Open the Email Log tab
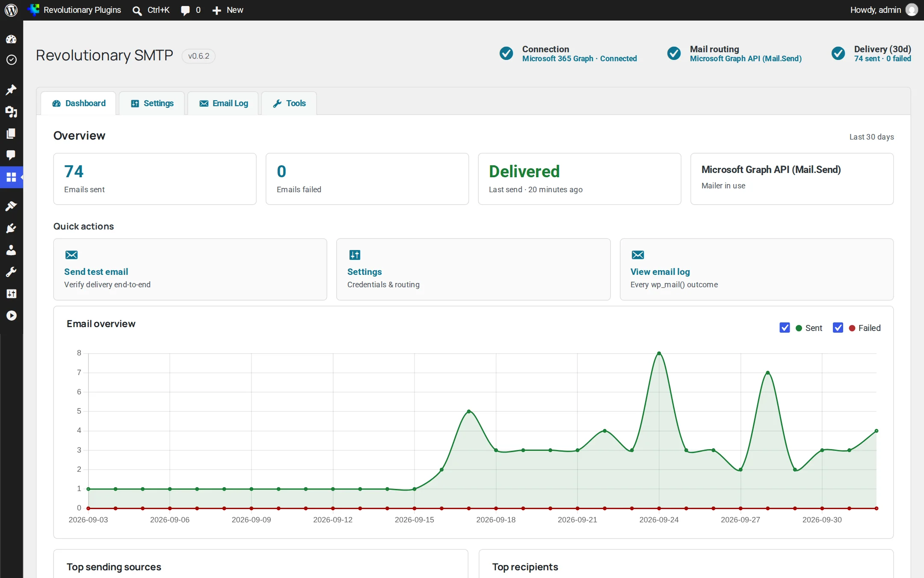The height and width of the screenshot is (578, 924). (x=223, y=103)
